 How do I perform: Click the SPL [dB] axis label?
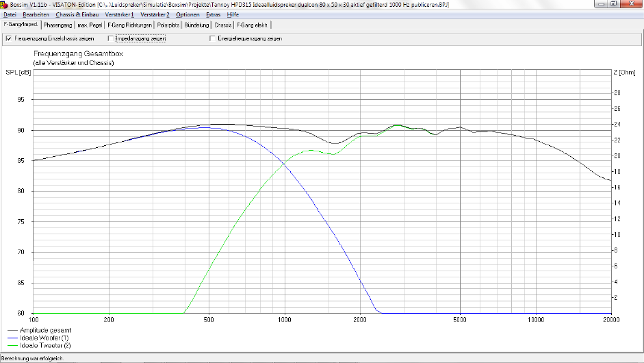(x=18, y=73)
